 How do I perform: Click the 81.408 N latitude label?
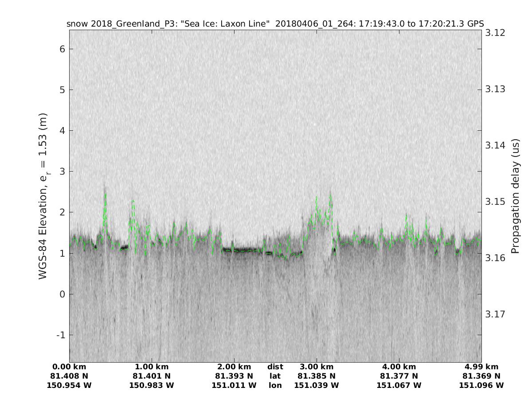(69, 376)
